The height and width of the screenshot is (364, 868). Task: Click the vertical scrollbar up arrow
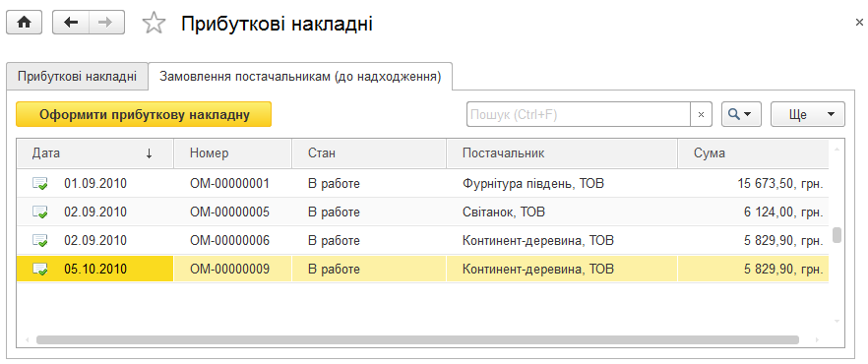pyautogui.click(x=837, y=149)
